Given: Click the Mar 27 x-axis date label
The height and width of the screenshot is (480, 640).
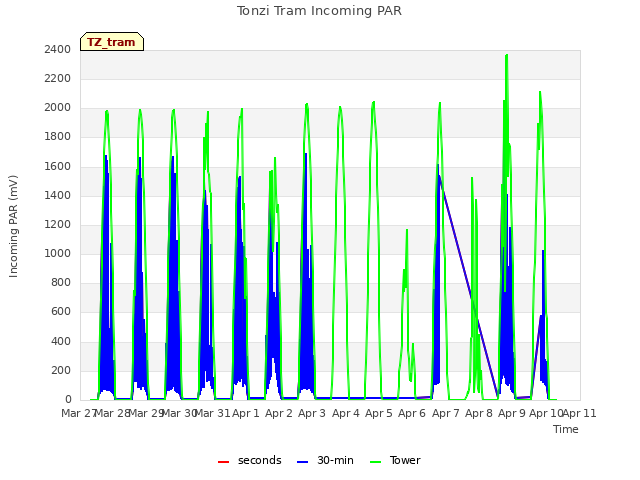Looking at the screenshot, I should point(78,413).
